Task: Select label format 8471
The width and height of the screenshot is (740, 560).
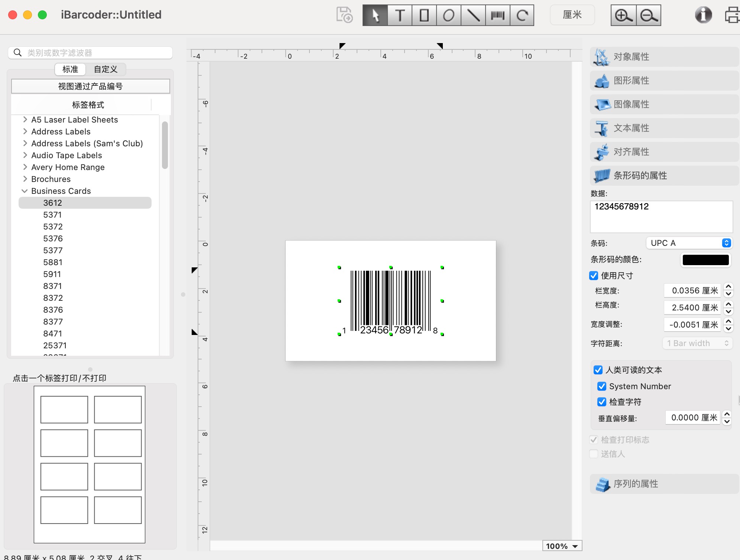Action: (x=53, y=333)
